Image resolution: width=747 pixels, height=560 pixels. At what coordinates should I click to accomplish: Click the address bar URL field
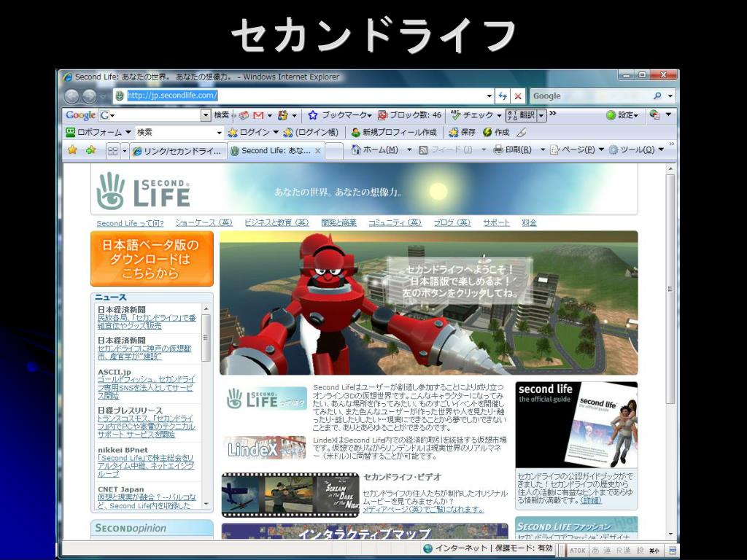pos(305,96)
